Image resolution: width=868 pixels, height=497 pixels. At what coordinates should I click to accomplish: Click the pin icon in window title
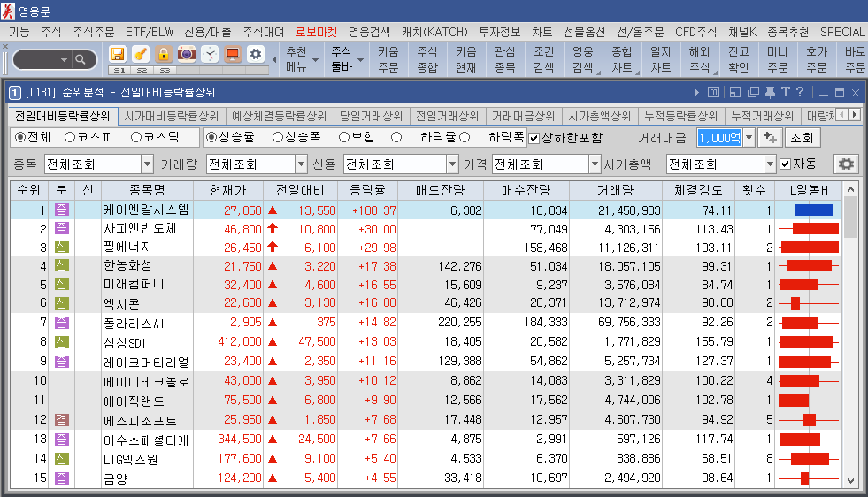770,93
